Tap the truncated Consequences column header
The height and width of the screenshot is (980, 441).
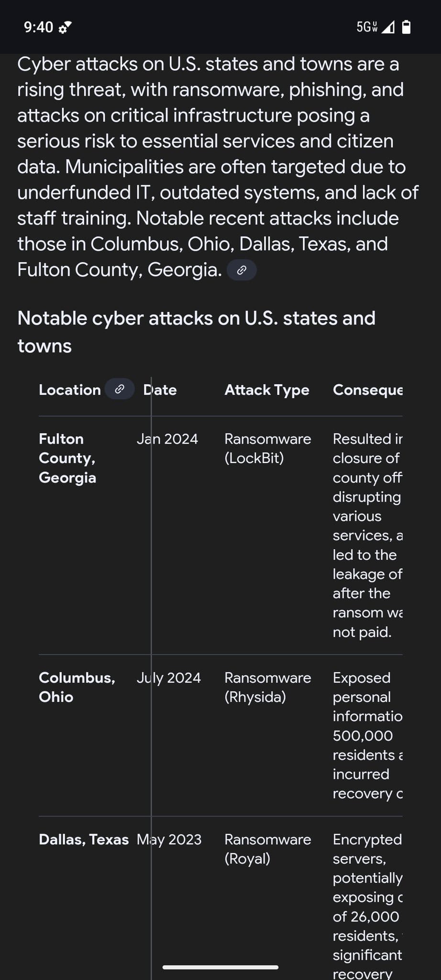(367, 390)
